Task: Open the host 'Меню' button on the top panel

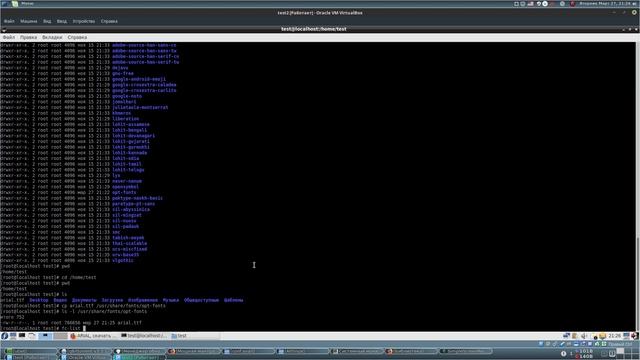Action: (x=23, y=4)
